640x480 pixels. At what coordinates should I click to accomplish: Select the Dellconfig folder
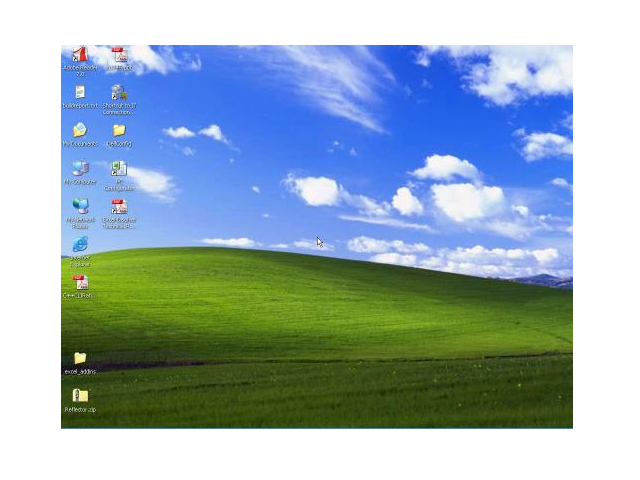(119, 130)
